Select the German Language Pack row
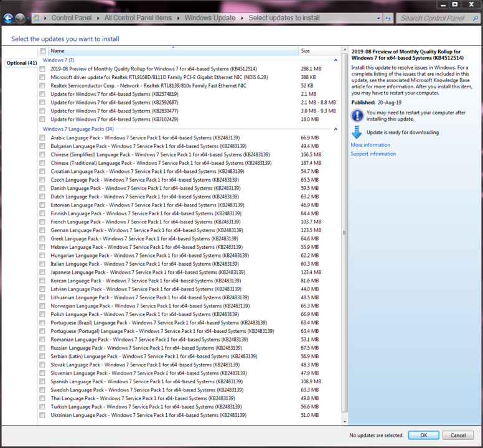 click(x=188, y=230)
